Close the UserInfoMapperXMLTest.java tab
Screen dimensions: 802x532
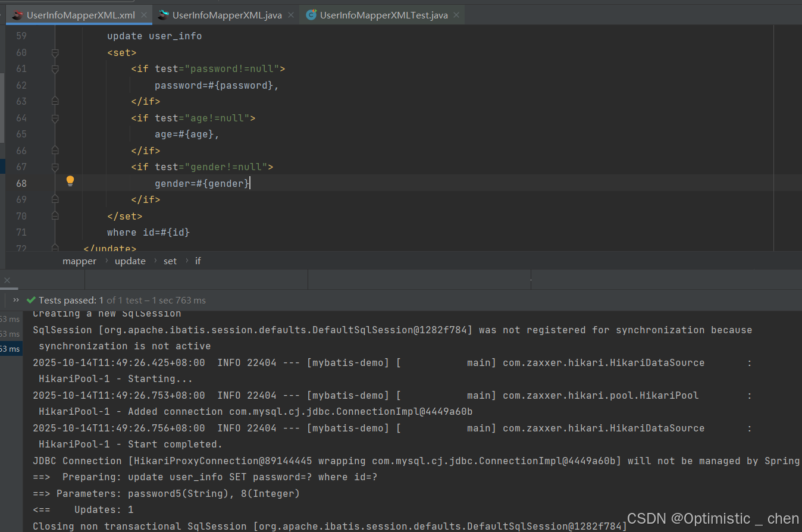pyautogui.click(x=456, y=15)
